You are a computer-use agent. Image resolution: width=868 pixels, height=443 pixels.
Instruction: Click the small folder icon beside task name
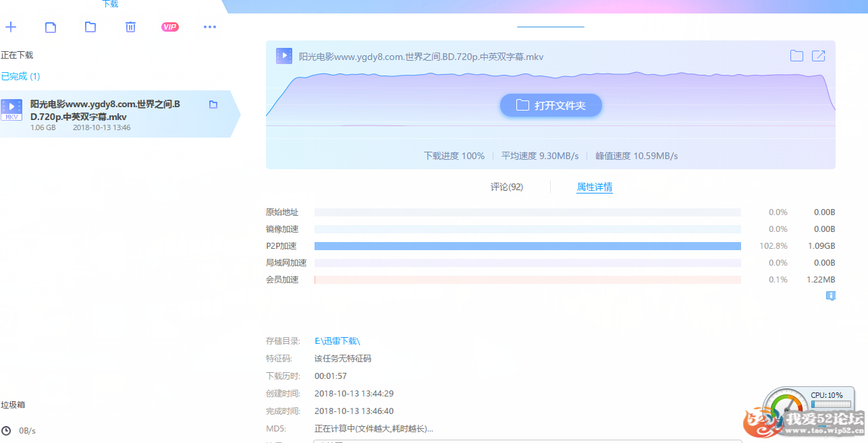[213, 105]
